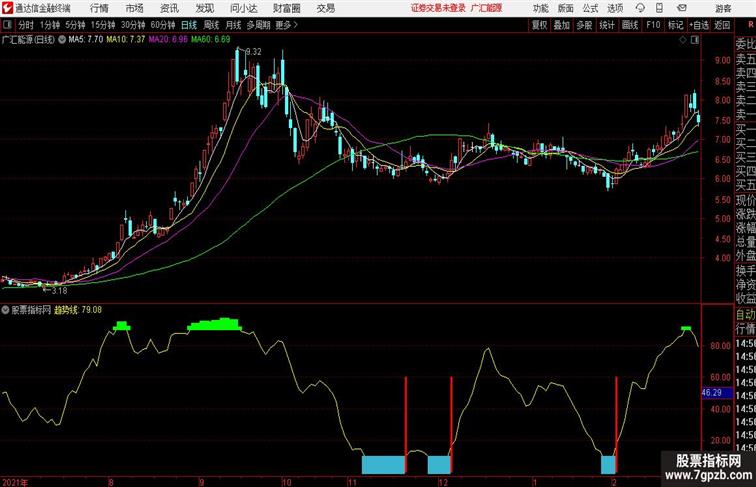Open the 市场 menu
This screenshot has height=487, width=756.
(x=134, y=8)
